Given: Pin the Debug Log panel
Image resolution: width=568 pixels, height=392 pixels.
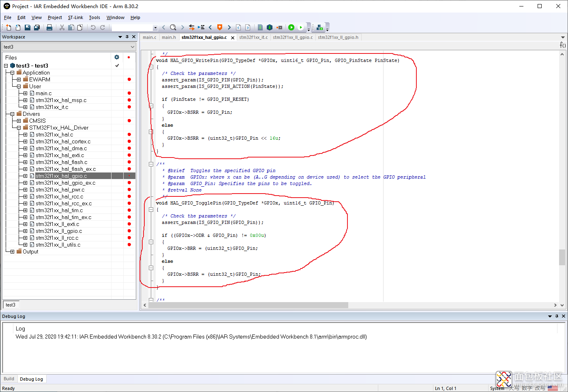Looking at the screenshot, I should 557,316.
